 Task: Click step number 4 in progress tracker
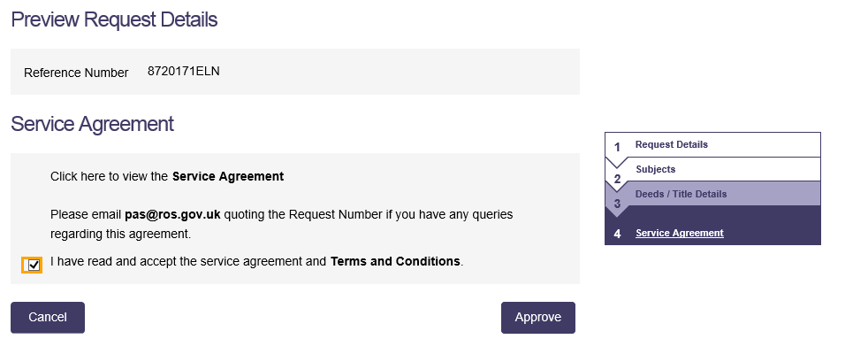pos(617,234)
